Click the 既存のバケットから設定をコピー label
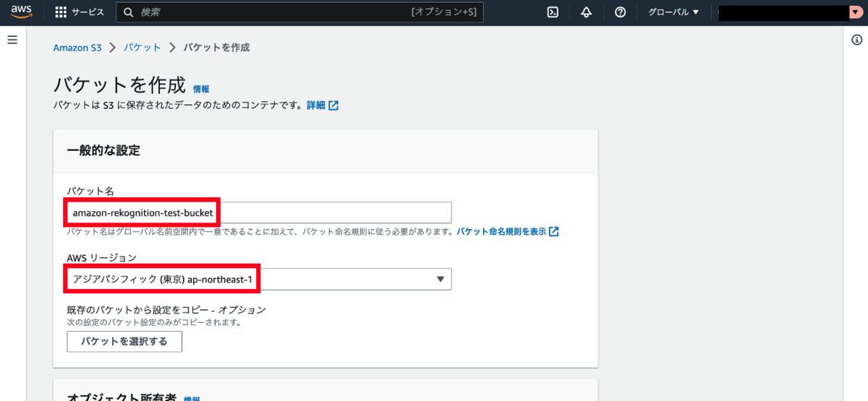868x401 pixels. point(166,310)
